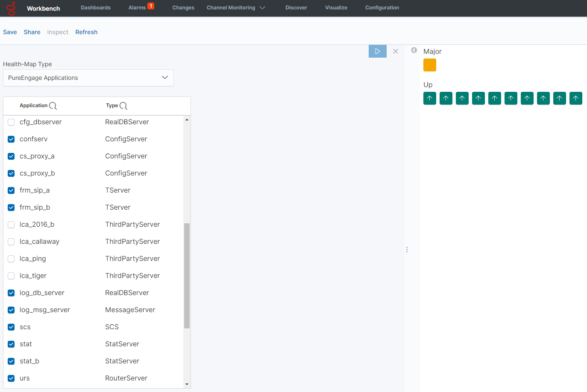Click the X cancel icon beside play

click(x=396, y=51)
